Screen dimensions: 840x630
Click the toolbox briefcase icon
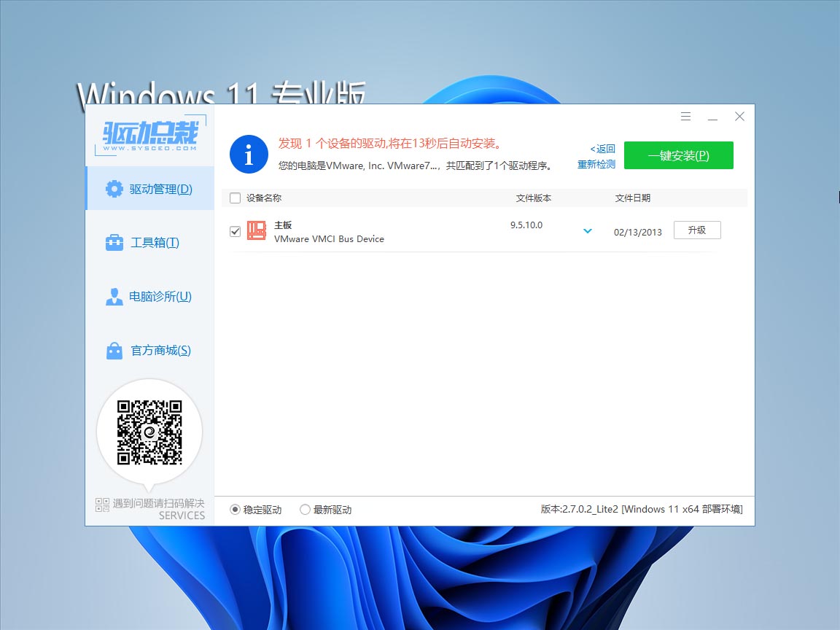pyautogui.click(x=114, y=243)
